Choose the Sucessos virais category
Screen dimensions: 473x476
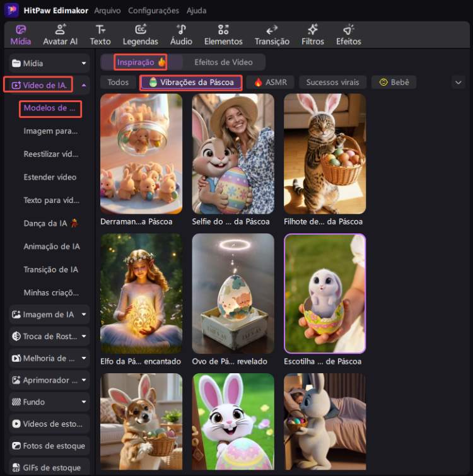(332, 82)
